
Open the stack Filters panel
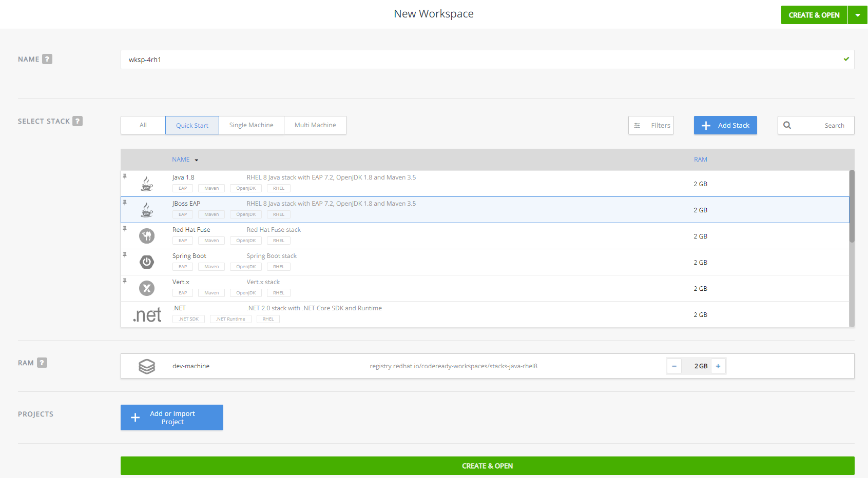click(650, 125)
